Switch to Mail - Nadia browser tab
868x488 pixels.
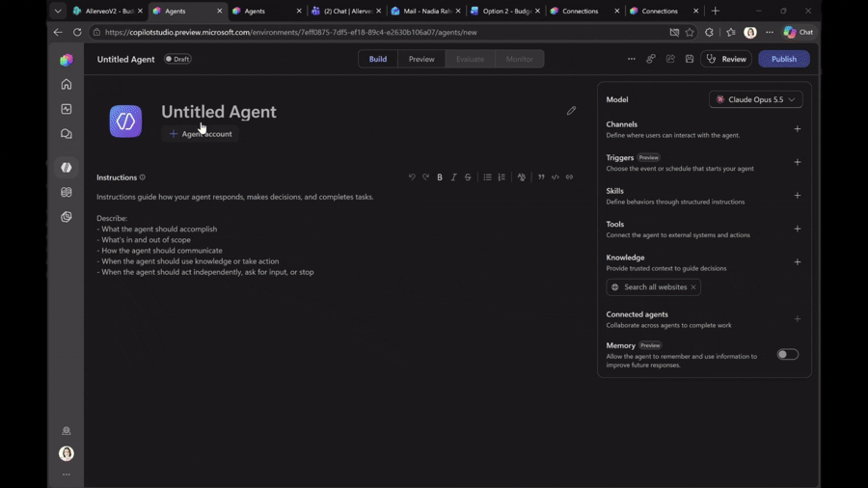[x=426, y=11]
